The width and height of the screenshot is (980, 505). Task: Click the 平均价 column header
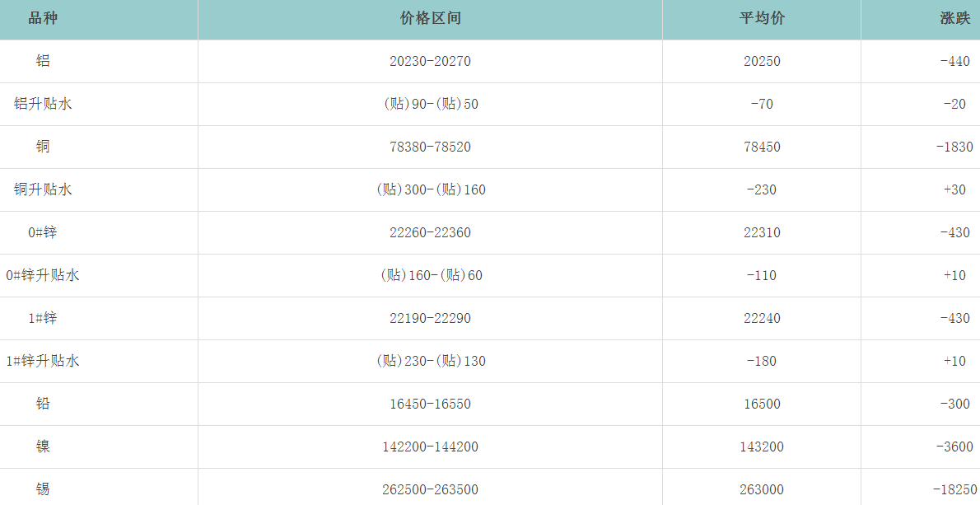tap(761, 18)
